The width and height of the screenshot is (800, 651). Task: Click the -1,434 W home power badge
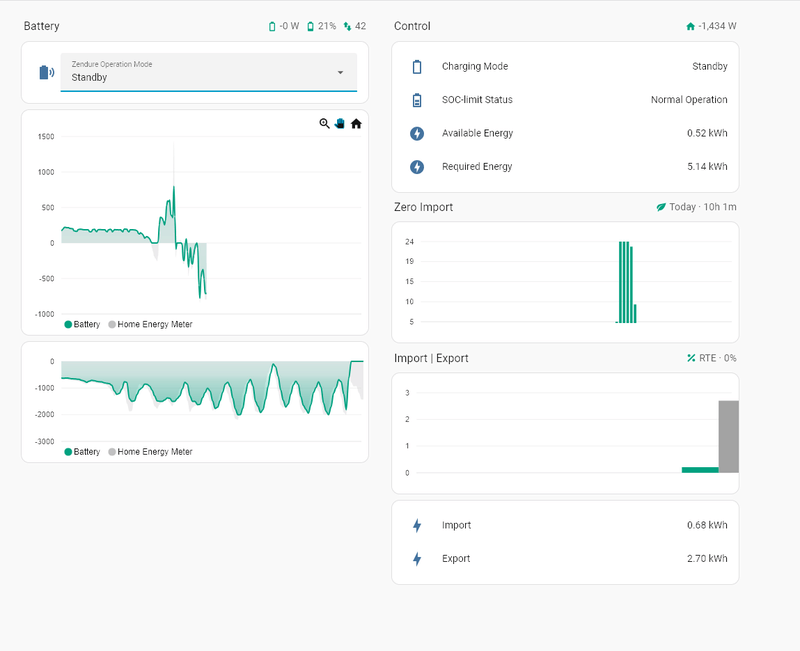711,26
